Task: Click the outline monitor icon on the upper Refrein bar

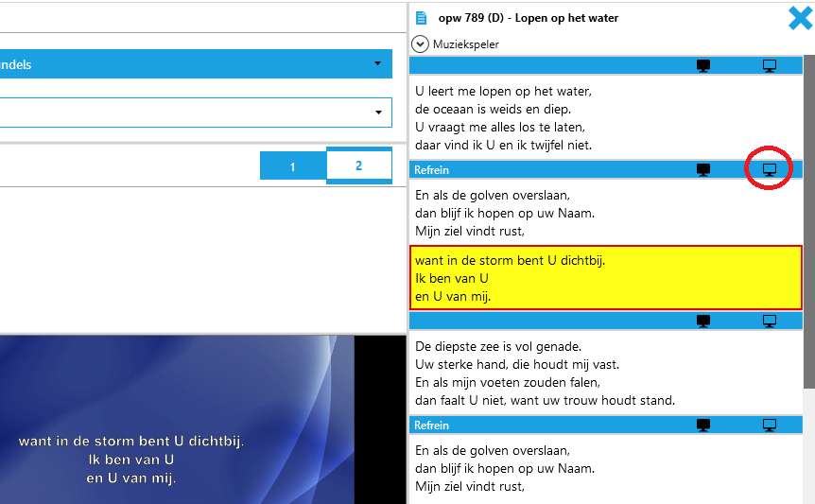Action: [770, 170]
